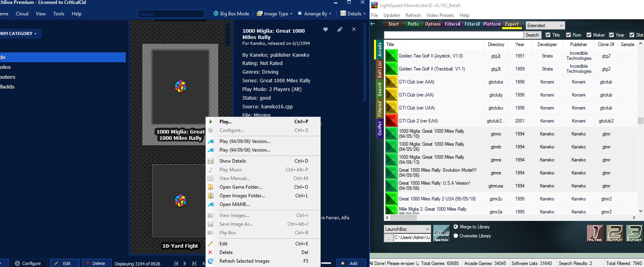Mark the game as favorite with the heart icon

coord(326,30)
